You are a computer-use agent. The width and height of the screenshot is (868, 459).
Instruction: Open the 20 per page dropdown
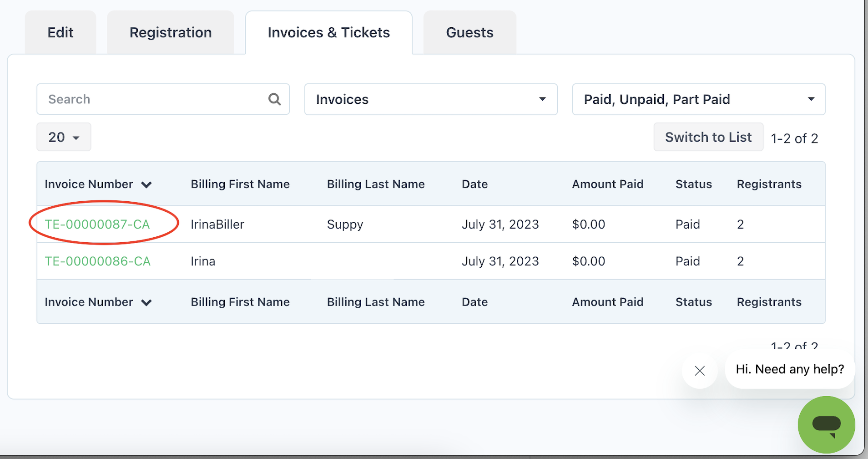[64, 137]
